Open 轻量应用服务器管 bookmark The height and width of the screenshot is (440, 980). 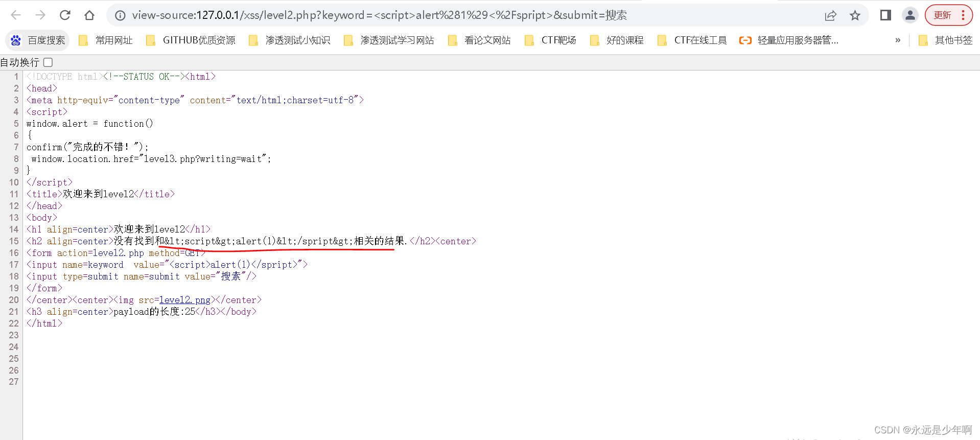pyautogui.click(x=789, y=40)
